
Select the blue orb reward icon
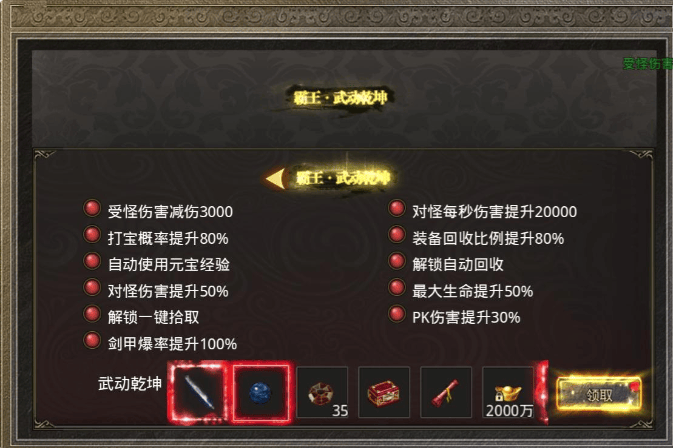click(261, 392)
